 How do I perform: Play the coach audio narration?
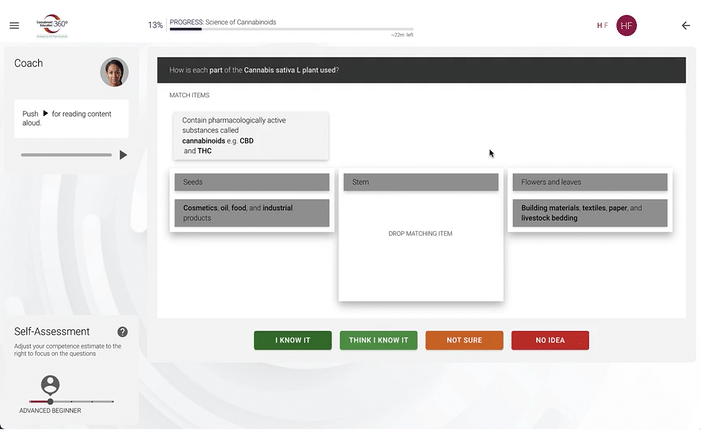pyautogui.click(x=123, y=155)
